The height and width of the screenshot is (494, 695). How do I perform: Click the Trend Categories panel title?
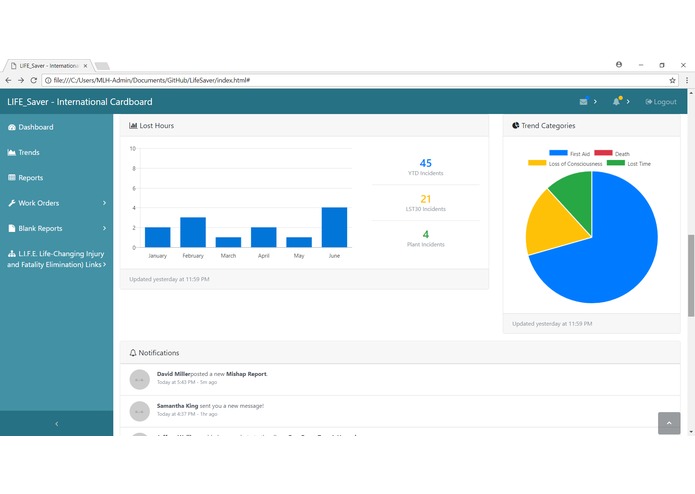pos(548,126)
